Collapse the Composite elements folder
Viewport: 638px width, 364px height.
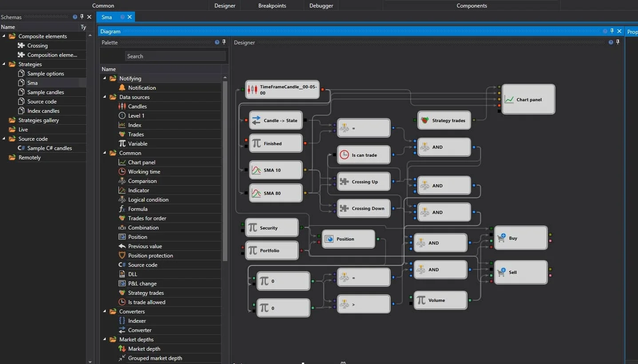pyautogui.click(x=4, y=36)
